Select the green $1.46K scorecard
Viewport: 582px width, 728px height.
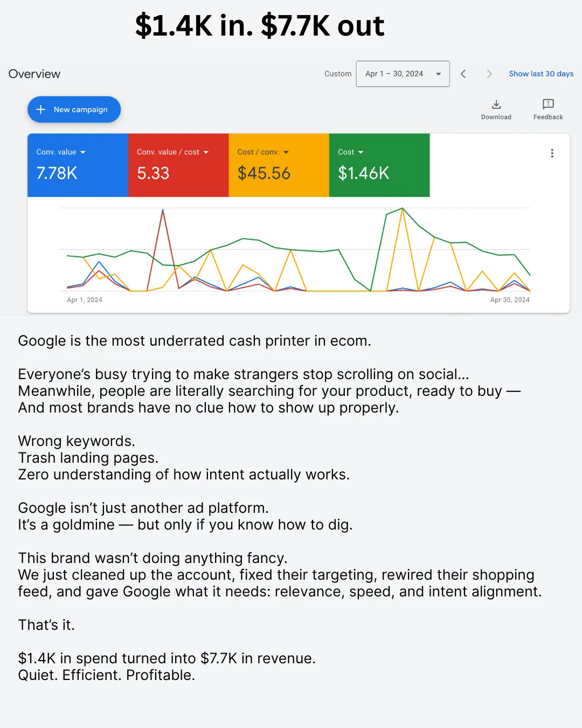(x=379, y=165)
